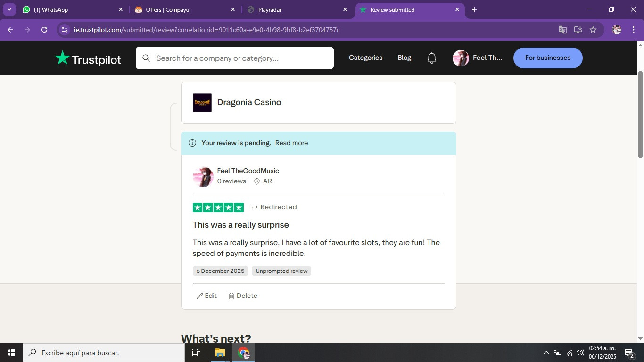This screenshot has width=644, height=362.
Task: Show hidden system tray icons
Action: pos(546,353)
